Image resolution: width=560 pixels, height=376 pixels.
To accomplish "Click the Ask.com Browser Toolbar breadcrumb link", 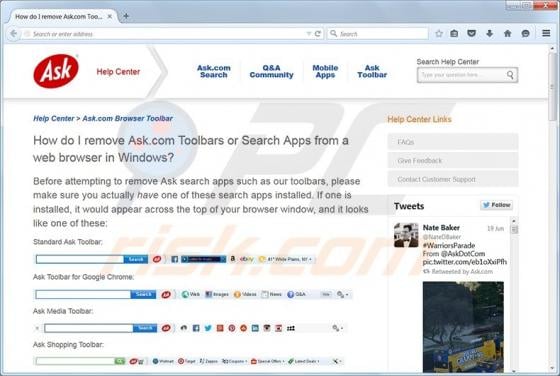I will coord(128,118).
